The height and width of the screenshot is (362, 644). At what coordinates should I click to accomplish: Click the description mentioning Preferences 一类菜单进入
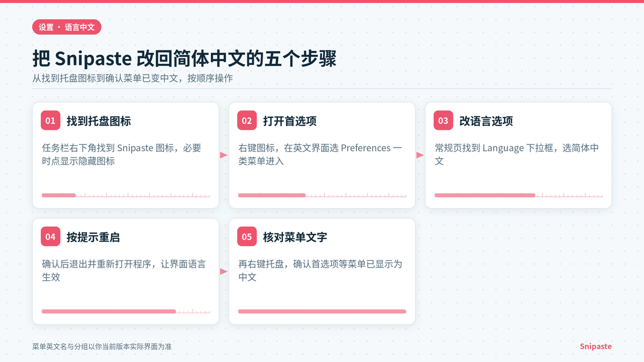[320, 154]
